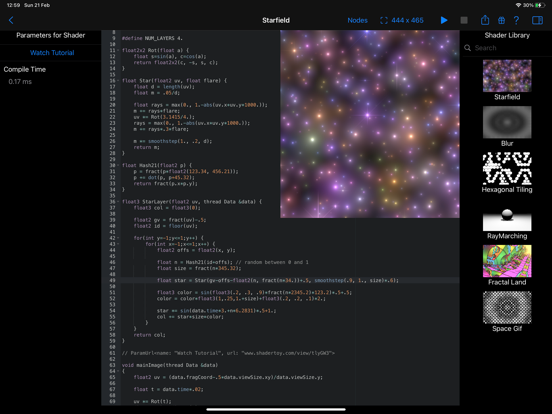Open help with the question mark icon
This screenshot has width=552, height=414.
coord(516,20)
